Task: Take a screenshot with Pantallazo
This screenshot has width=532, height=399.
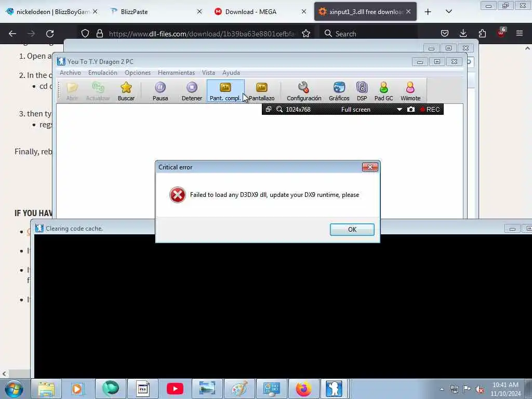Action: tap(262, 91)
